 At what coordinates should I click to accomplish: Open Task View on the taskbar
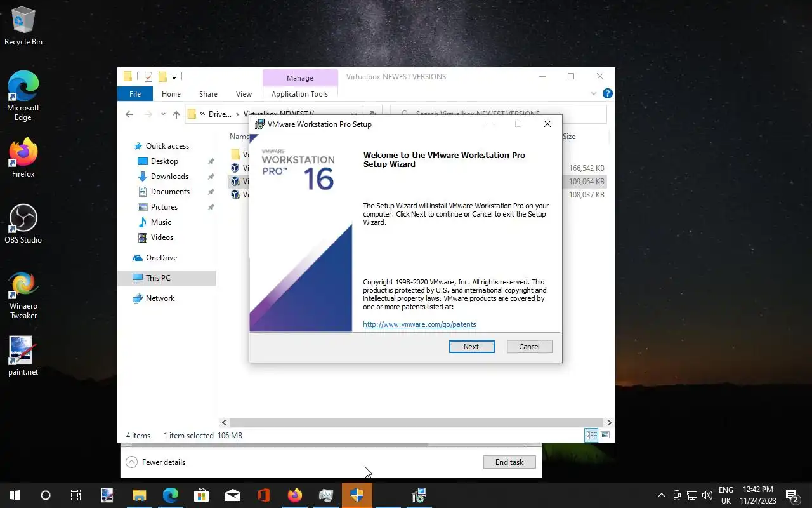pos(76,495)
